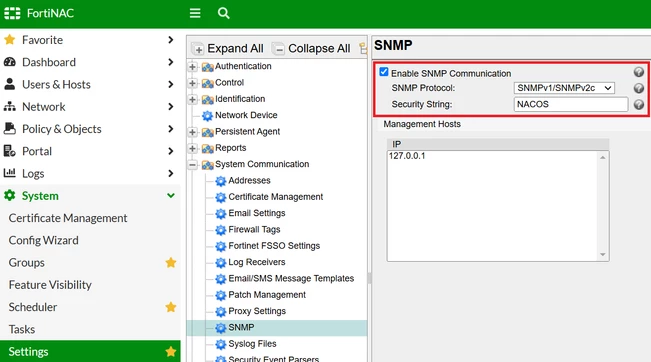This screenshot has width=651, height=362.
Task: Click the tree icon right of Collapse All
Action: [x=364, y=49]
